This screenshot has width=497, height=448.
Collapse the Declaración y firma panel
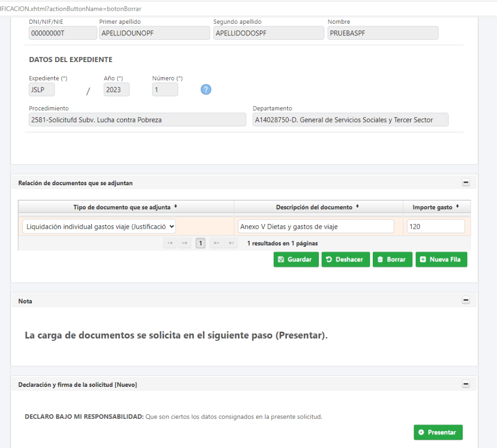[x=465, y=384]
